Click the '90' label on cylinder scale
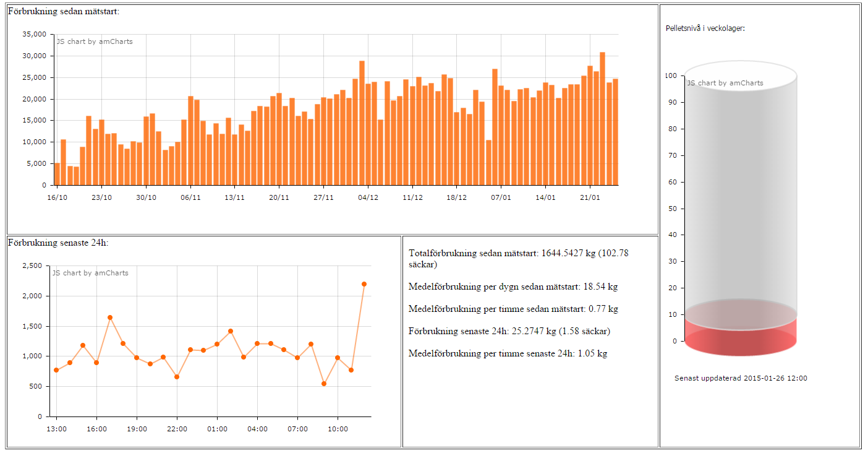The height and width of the screenshot is (453, 868). [673, 103]
